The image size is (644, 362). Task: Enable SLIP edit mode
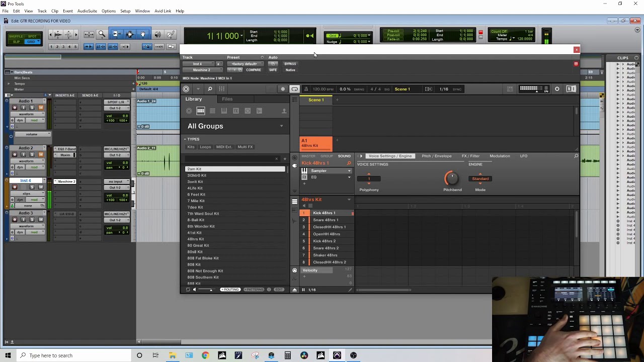(16, 42)
